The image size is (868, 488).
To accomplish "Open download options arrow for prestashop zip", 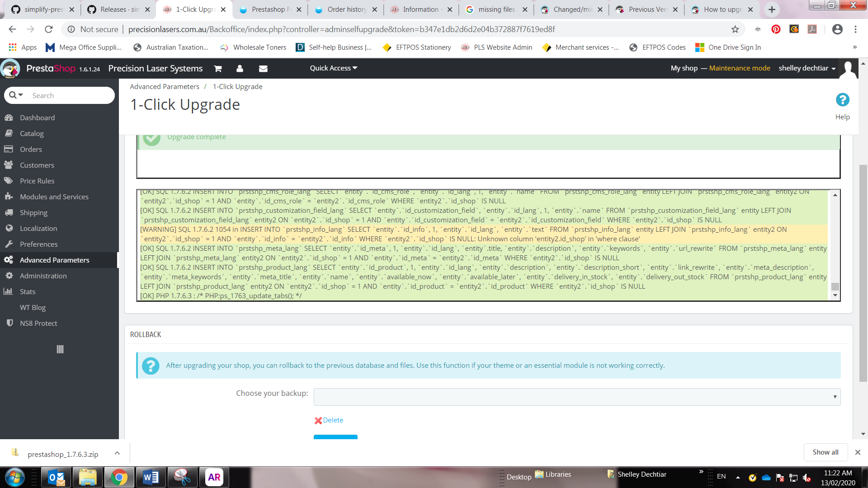I will (117, 453).
